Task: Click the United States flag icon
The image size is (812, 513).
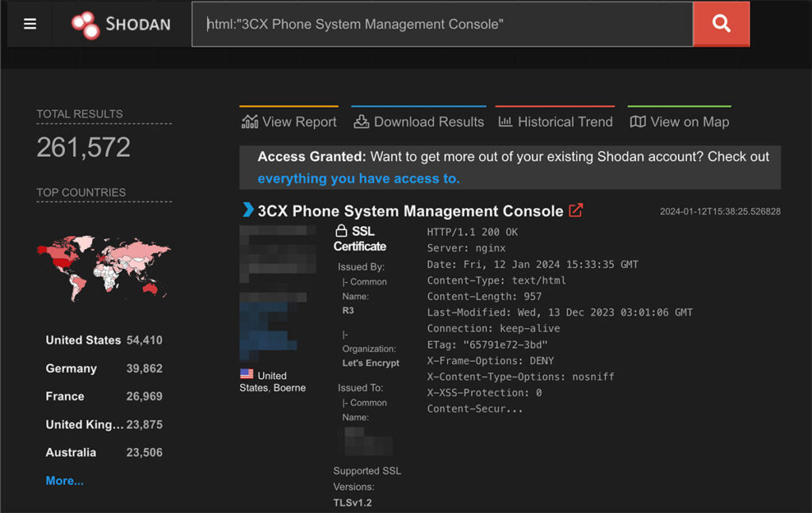Action: point(247,373)
